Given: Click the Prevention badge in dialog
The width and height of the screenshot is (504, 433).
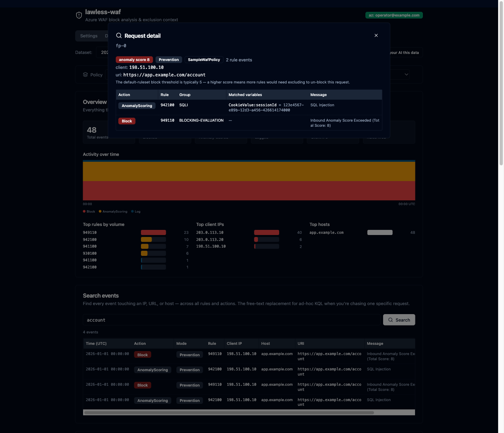Looking at the screenshot, I should point(169,60).
